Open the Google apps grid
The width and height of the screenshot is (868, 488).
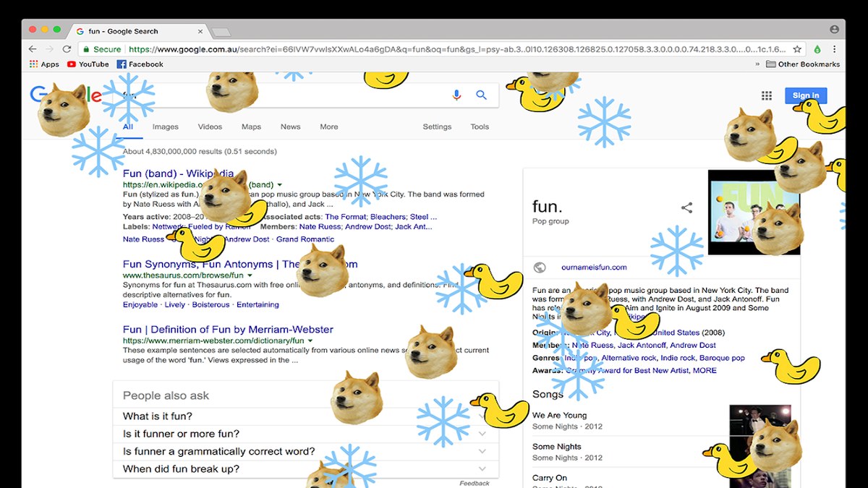pyautogui.click(x=767, y=95)
